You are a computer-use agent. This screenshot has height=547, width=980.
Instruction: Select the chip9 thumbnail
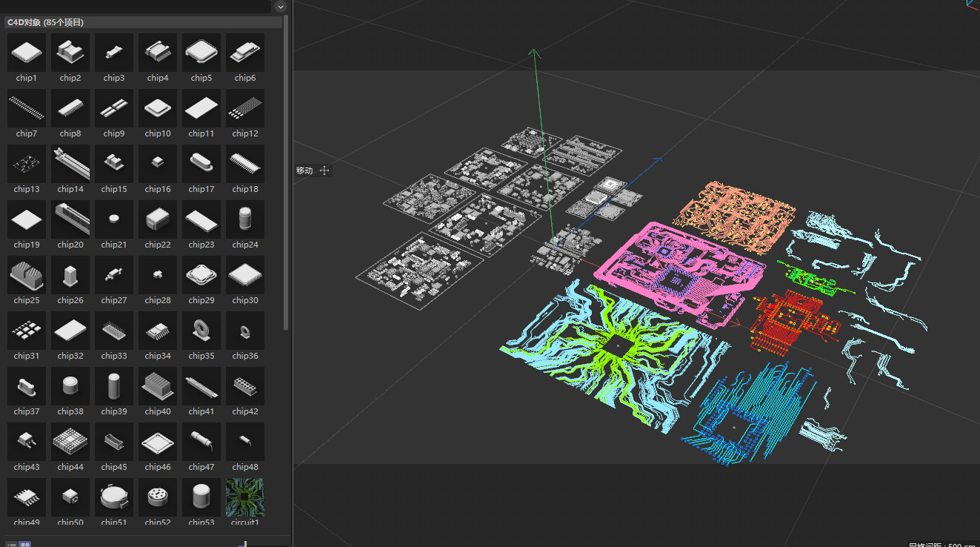[114, 108]
